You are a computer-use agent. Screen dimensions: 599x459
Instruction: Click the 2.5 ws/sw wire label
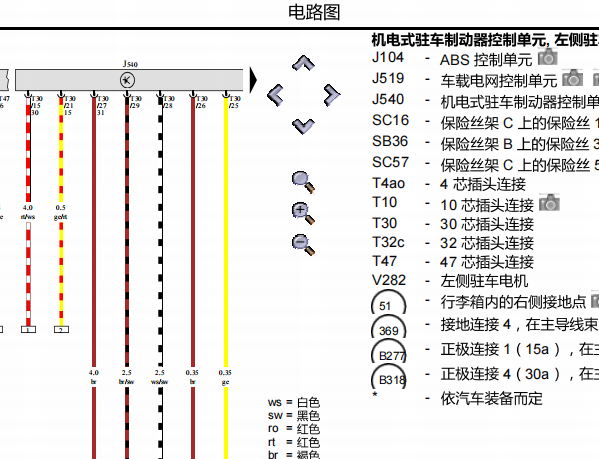click(159, 377)
